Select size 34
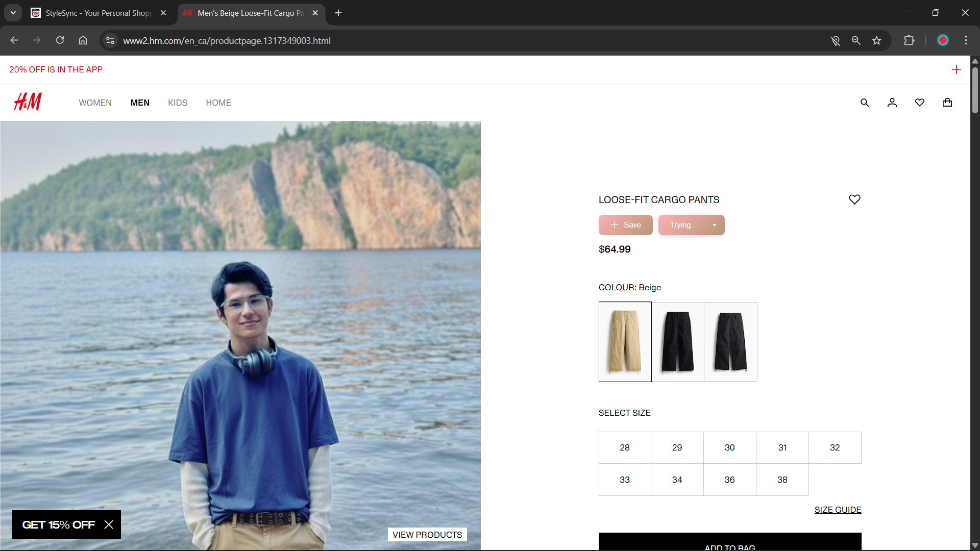This screenshot has width=980, height=551. click(x=677, y=480)
